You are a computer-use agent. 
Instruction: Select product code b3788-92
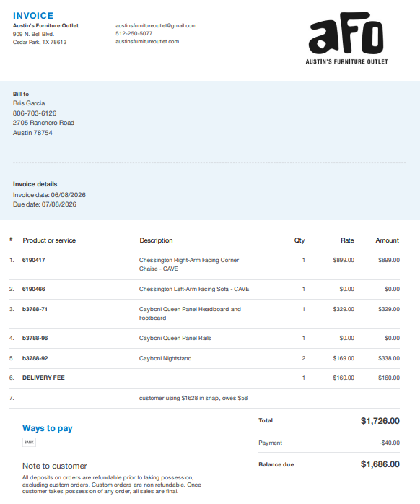coord(35,358)
